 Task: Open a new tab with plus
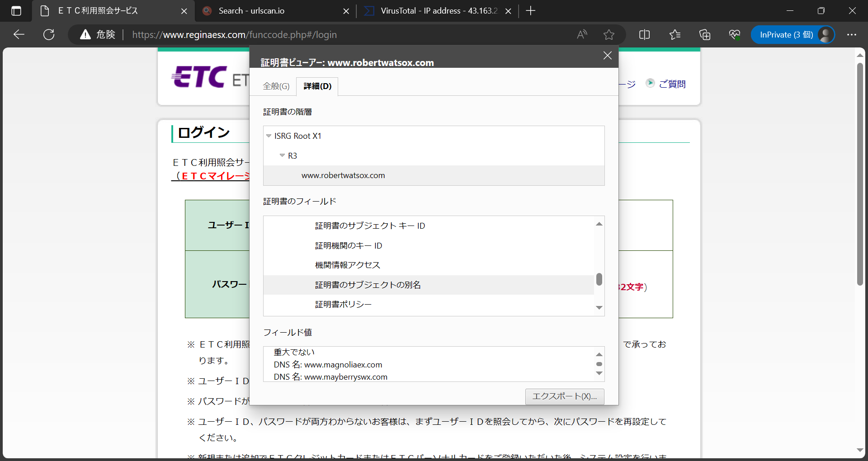point(531,11)
